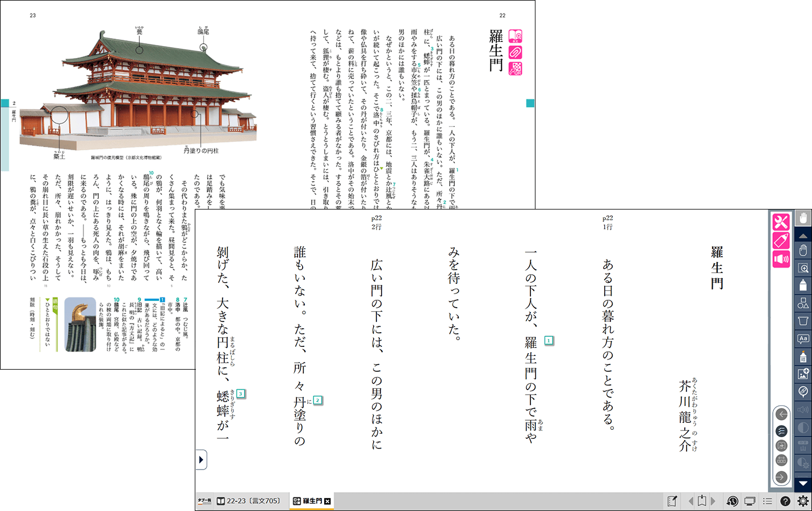Select the pink marker pen icon
Image resolution: width=812 pixels, height=511 pixels.
781,240
